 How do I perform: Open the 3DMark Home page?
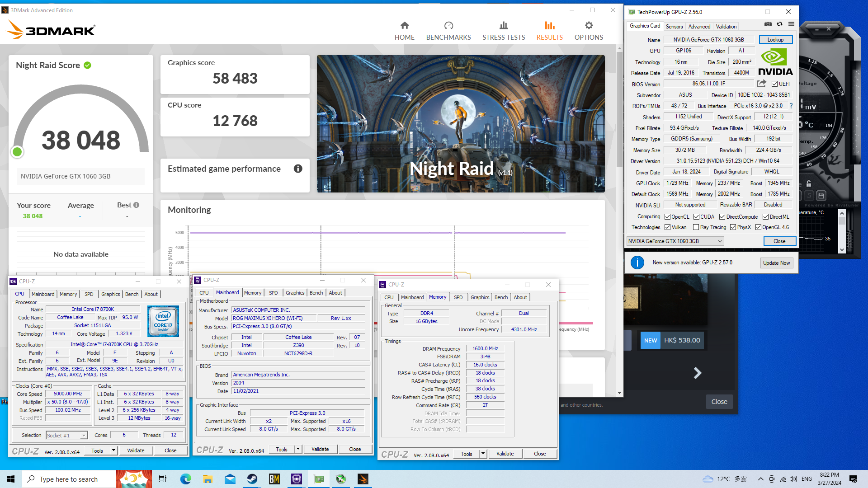404,31
